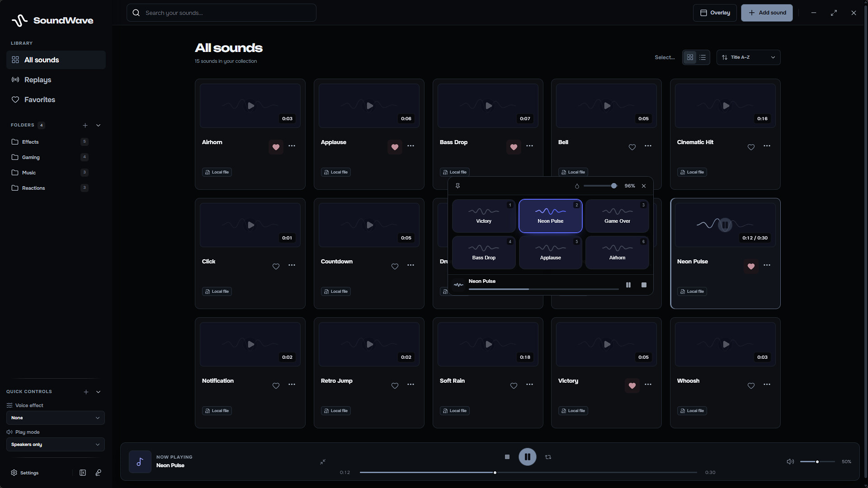Pause Neon Pulse in the overlay mini player
This screenshot has height=488, width=868.
click(x=628, y=285)
